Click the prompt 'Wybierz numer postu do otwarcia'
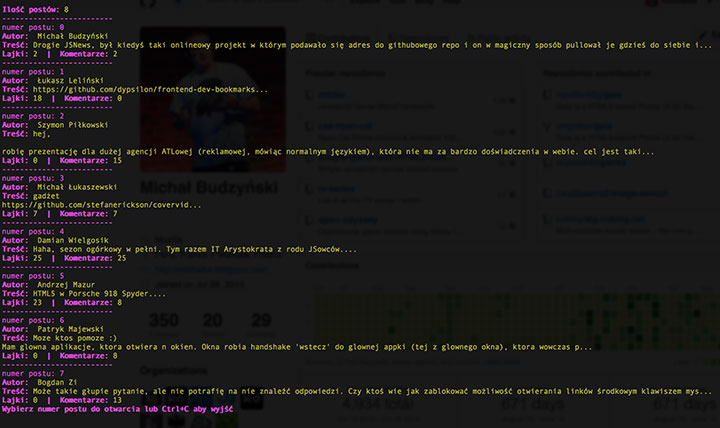The image size is (720, 428). pyautogui.click(x=72, y=409)
